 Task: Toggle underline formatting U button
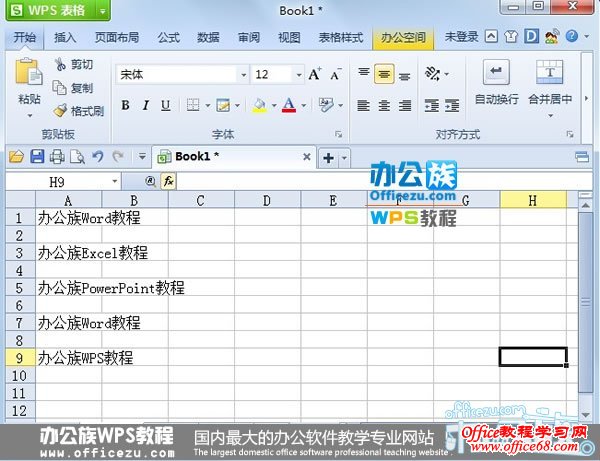click(x=165, y=105)
